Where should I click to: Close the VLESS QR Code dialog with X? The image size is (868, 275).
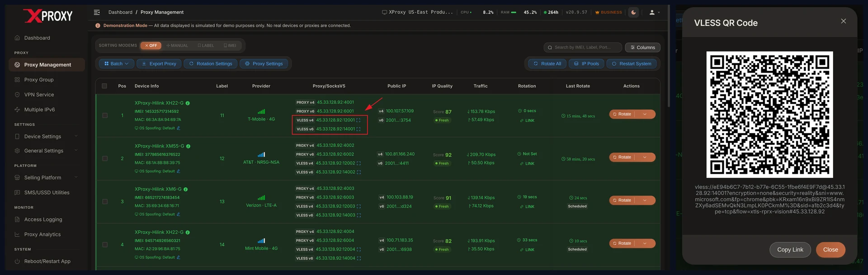click(x=843, y=21)
